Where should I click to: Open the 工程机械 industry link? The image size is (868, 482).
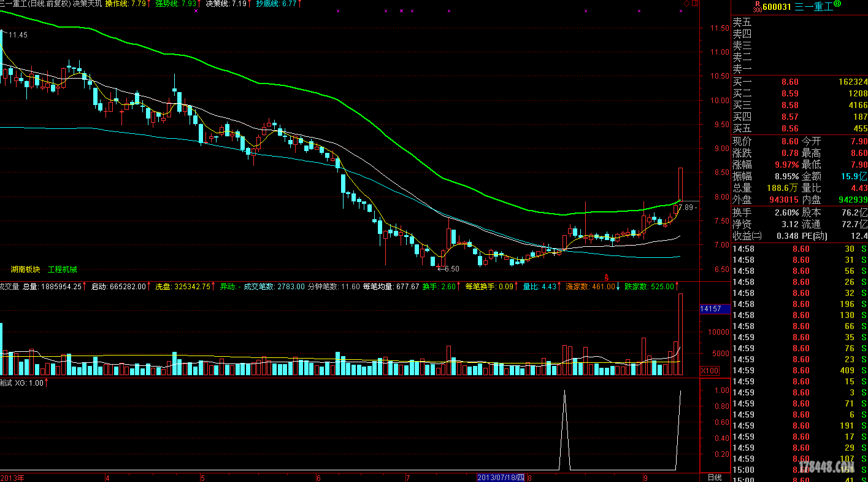click(63, 270)
